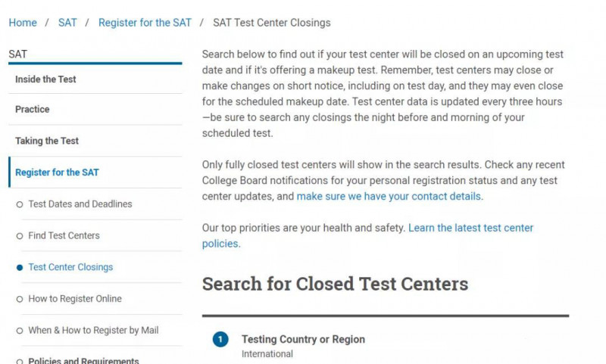Open Learn the latest test center policies link
This screenshot has height=364, width=606.
[367, 236]
